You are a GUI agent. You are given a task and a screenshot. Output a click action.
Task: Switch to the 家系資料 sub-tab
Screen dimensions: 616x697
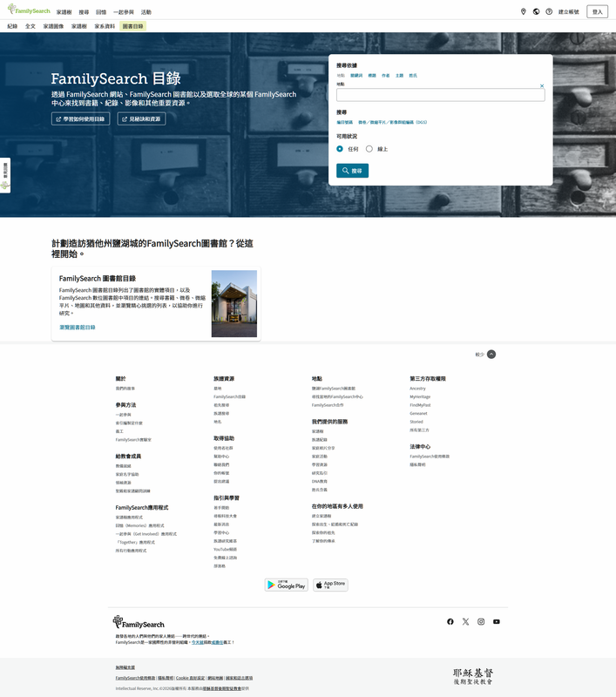click(105, 26)
